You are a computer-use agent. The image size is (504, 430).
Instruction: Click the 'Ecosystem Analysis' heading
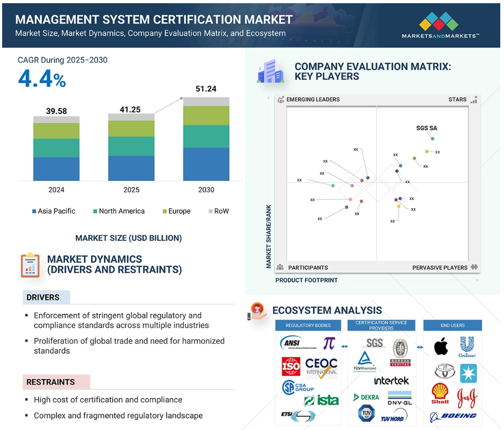point(327,310)
